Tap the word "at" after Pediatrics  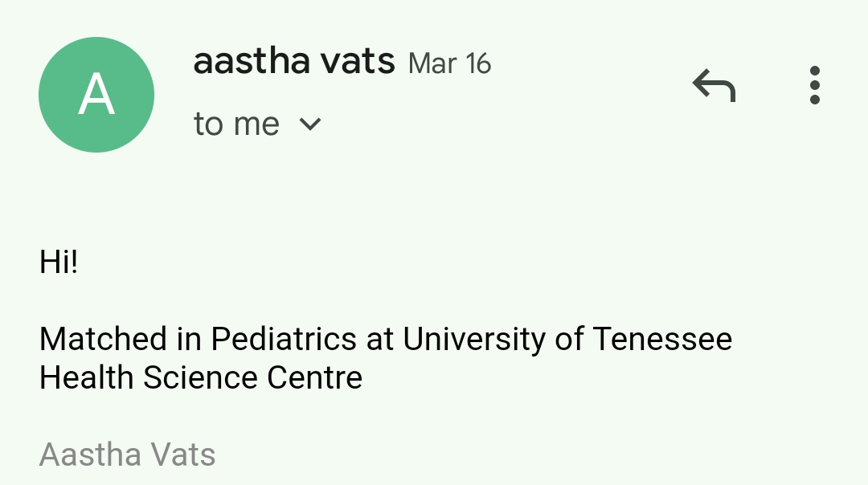[x=379, y=339]
